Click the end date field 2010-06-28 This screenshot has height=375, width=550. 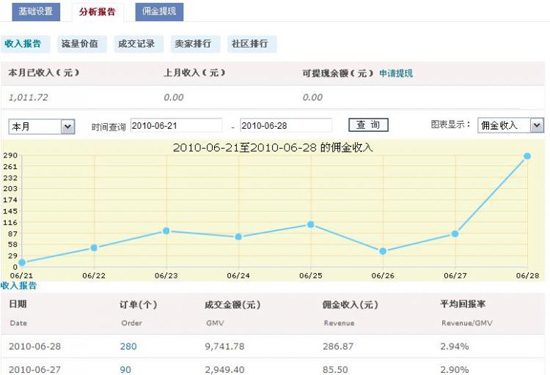(286, 126)
